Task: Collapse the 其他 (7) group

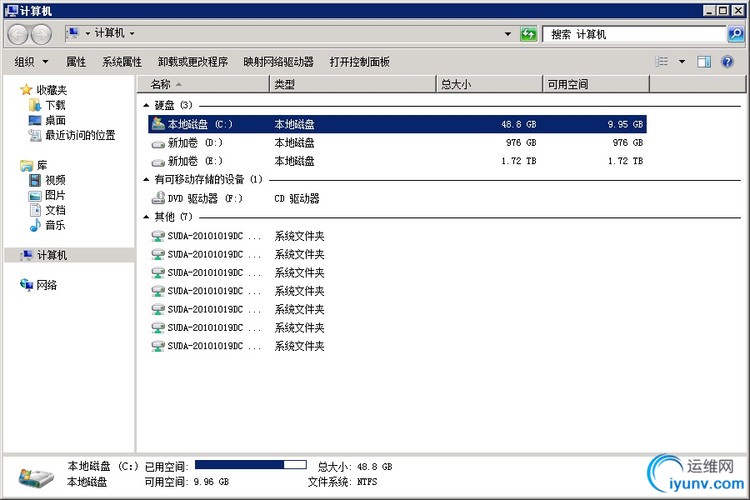Action: point(146,217)
